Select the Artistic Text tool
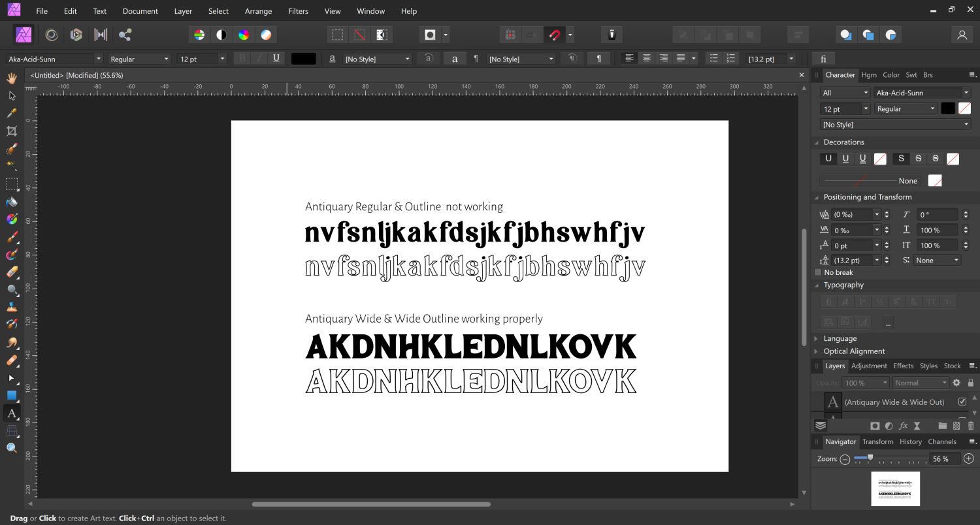980x525 pixels. (12, 413)
